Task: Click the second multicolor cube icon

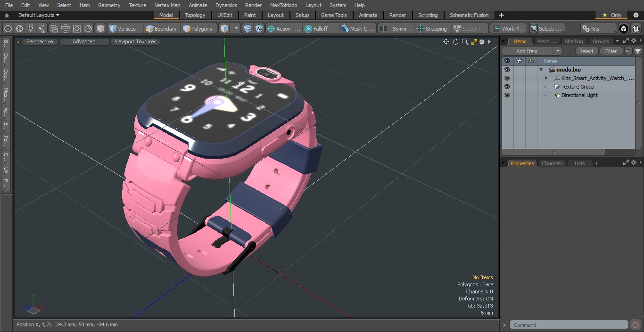Action: click(259, 29)
